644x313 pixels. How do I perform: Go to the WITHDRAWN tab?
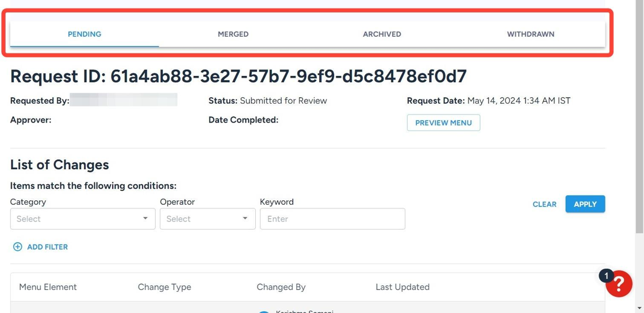click(531, 34)
